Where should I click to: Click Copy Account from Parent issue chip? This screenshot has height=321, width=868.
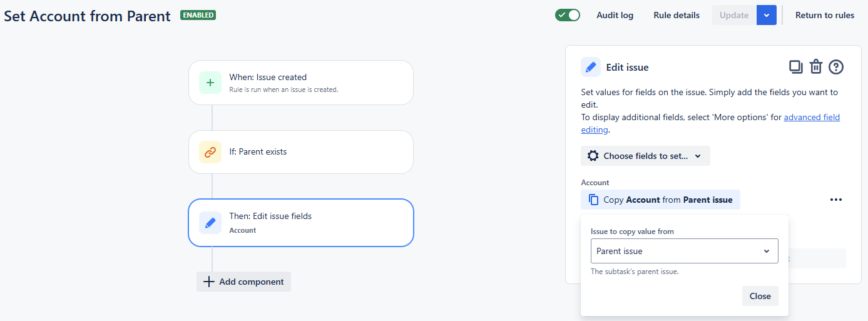click(660, 200)
